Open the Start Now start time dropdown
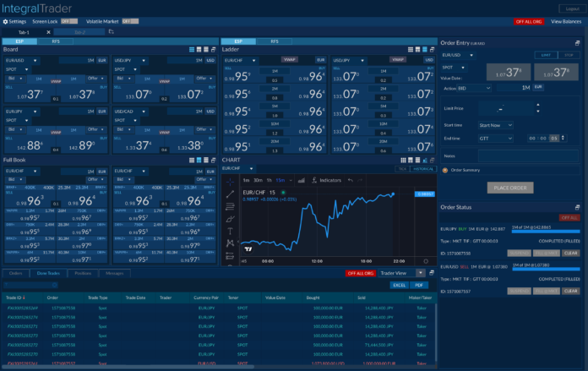The height and width of the screenshot is (371, 588). [496, 125]
